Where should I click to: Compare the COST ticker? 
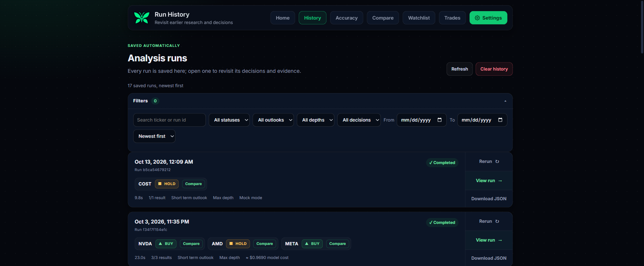click(x=194, y=184)
